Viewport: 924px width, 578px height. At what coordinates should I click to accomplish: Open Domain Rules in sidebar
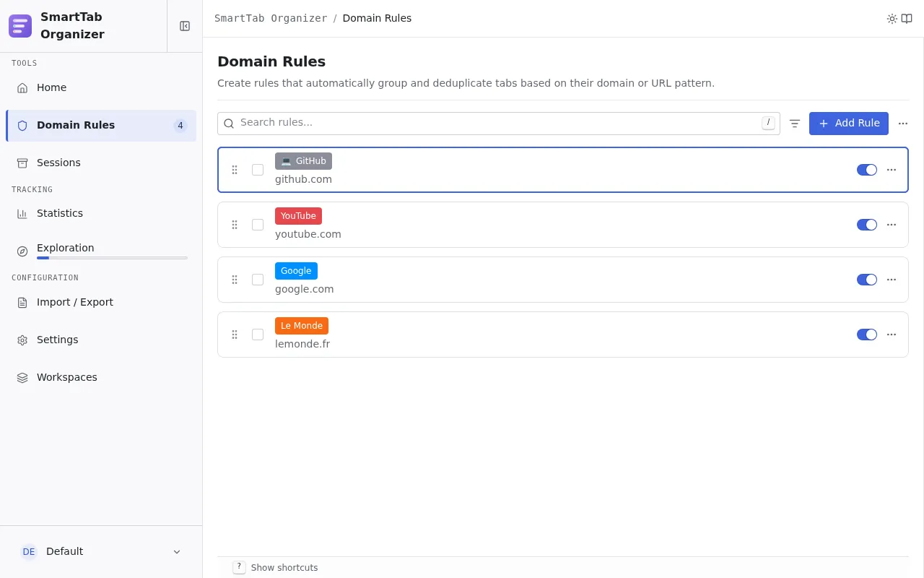click(101, 126)
